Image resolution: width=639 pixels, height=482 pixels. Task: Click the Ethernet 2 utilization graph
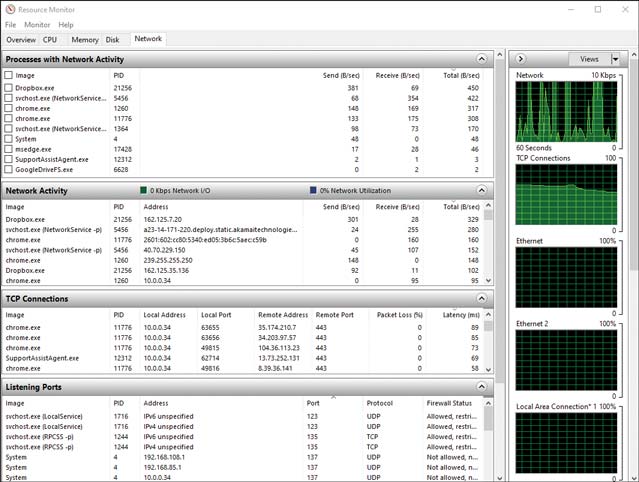566,360
